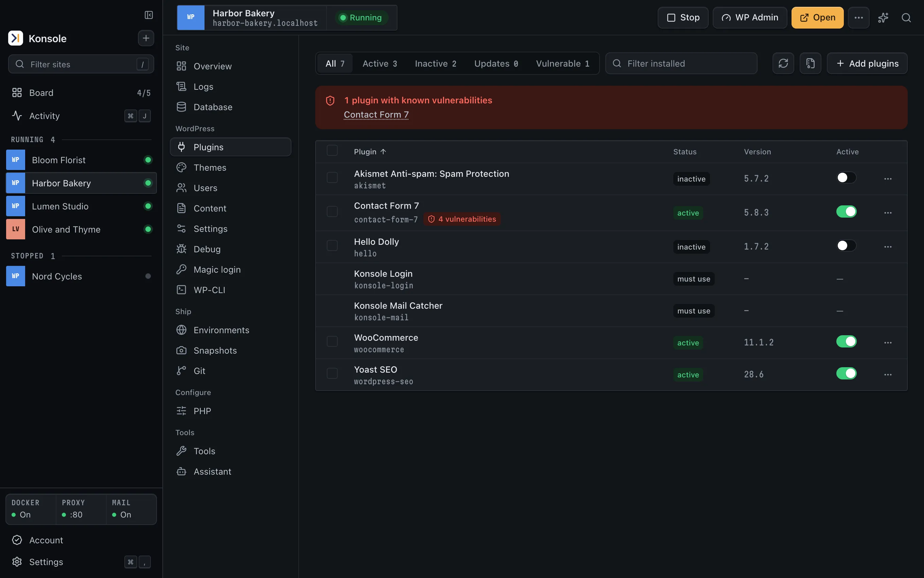Click the search magnifier in top bar
This screenshot has width=924, height=578.
(x=906, y=18)
